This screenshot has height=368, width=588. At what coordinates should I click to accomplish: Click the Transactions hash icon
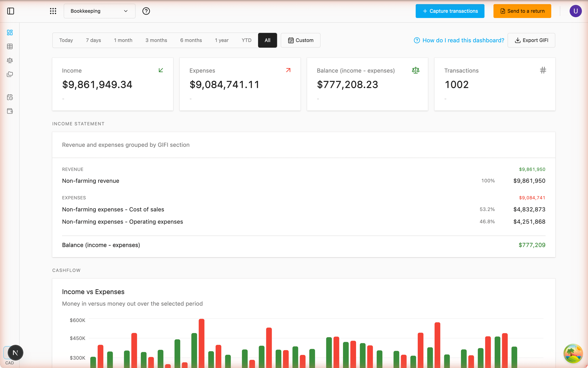point(543,70)
